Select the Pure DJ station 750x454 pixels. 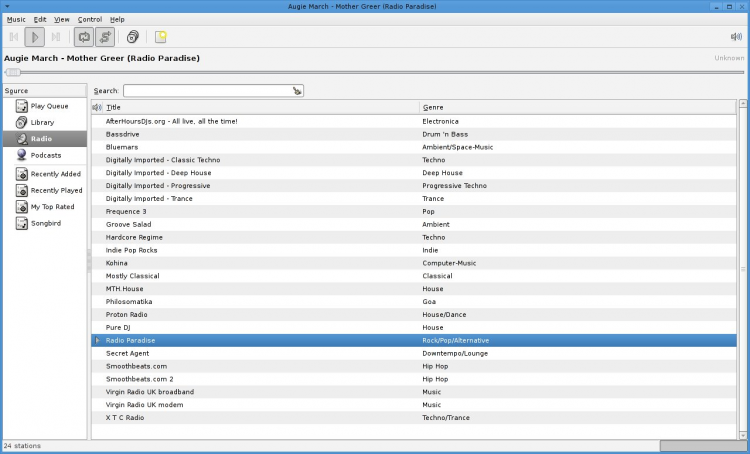pos(118,328)
